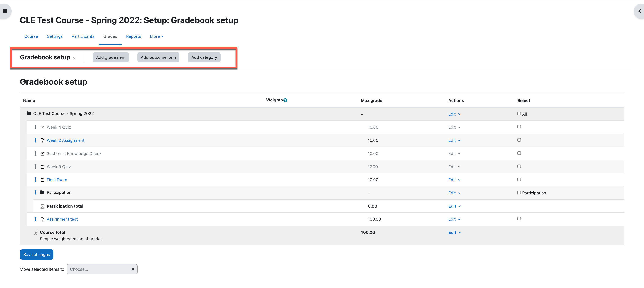Tick the Final Exam checkbox

point(519,179)
